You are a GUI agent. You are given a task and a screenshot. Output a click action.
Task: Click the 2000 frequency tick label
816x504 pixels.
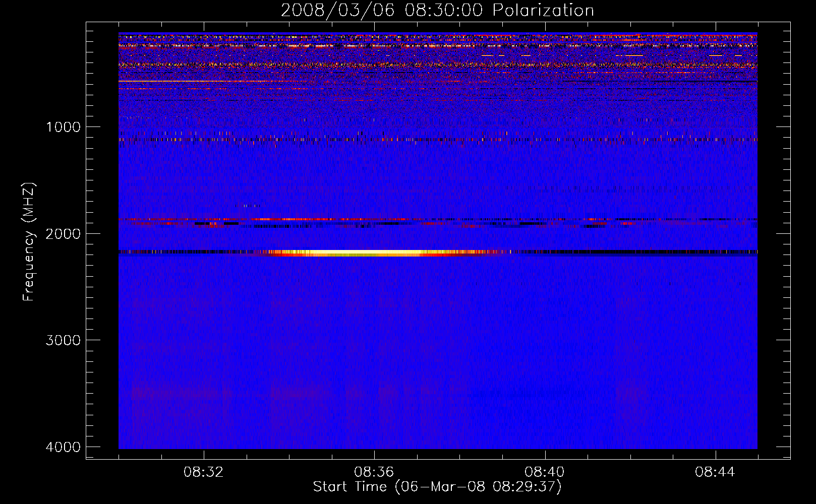tap(63, 234)
